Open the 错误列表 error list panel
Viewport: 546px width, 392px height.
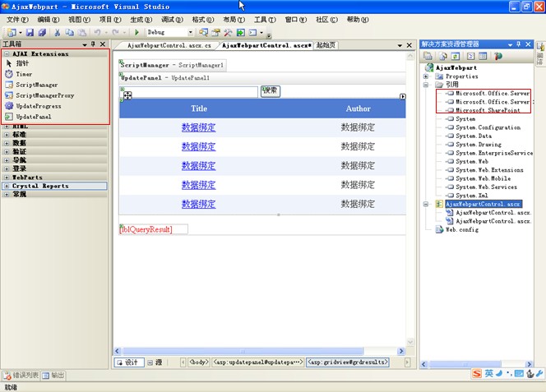21,376
